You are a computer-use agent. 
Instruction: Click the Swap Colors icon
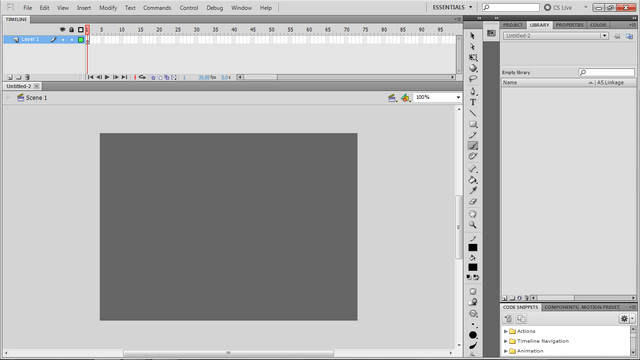coord(476,278)
